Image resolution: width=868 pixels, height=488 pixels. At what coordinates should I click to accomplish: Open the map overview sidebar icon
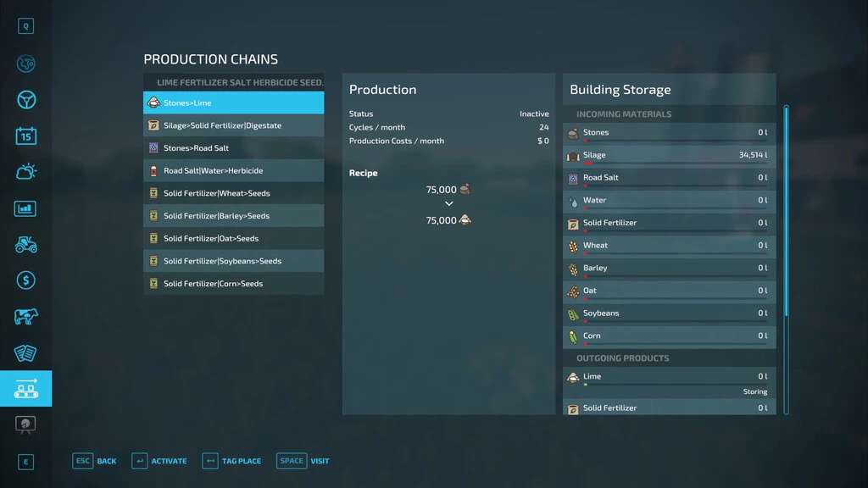tap(25, 64)
